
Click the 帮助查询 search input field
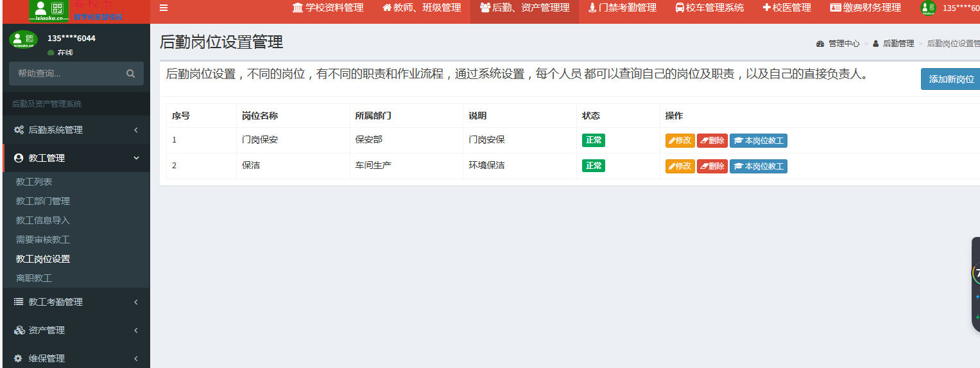[67, 74]
